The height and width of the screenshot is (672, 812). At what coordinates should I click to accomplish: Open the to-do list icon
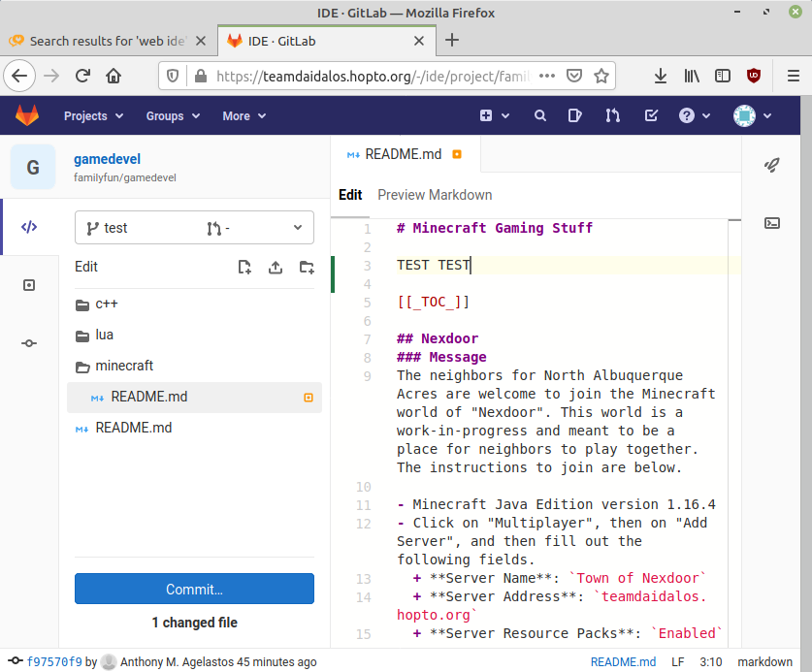point(651,116)
